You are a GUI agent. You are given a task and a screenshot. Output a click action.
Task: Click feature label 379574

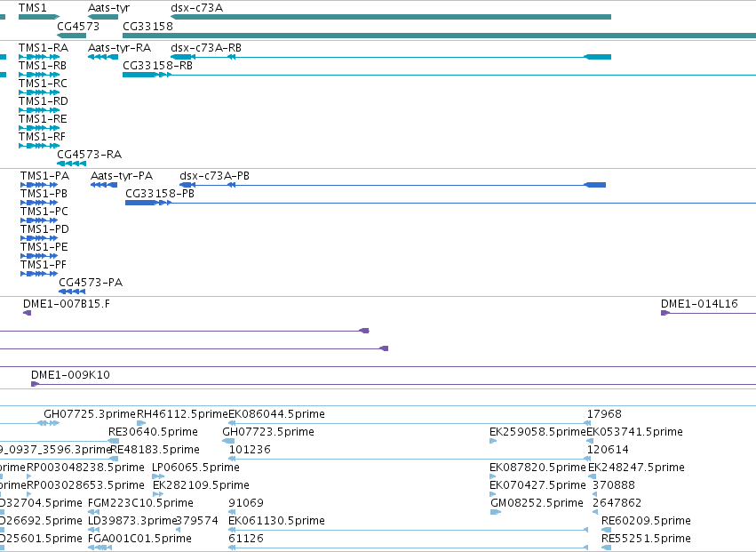click(x=196, y=521)
